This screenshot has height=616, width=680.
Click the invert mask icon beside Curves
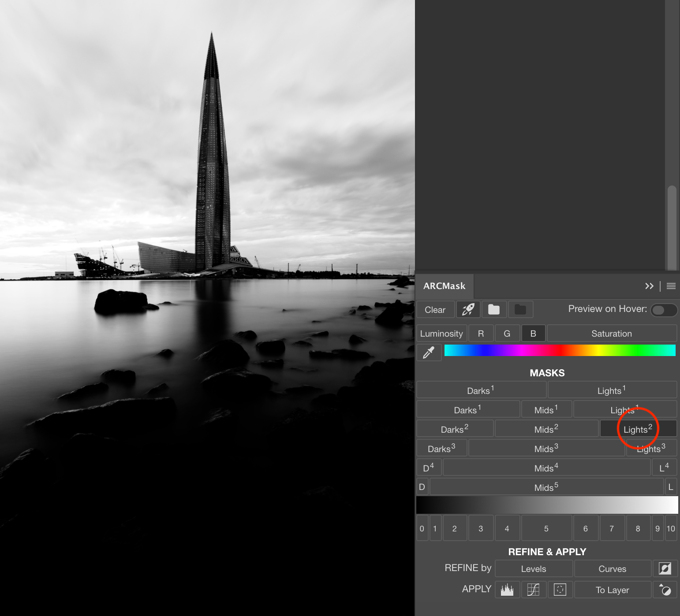(665, 568)
